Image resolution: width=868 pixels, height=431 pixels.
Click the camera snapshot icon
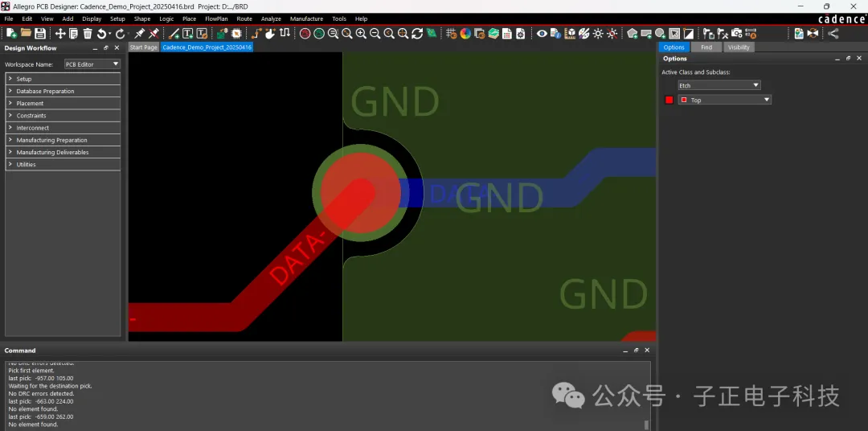pyautogui.click(x=736, y=33)
